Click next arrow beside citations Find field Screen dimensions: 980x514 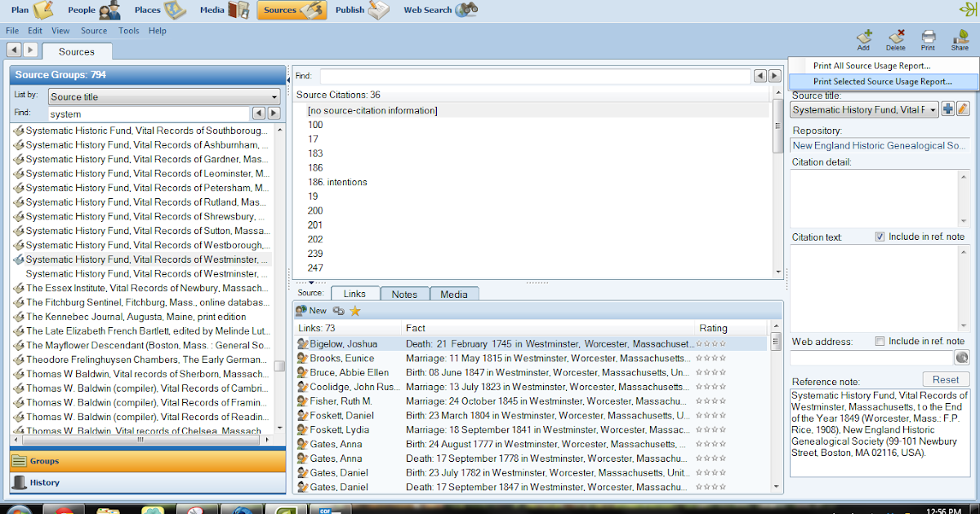pos(774,76)
